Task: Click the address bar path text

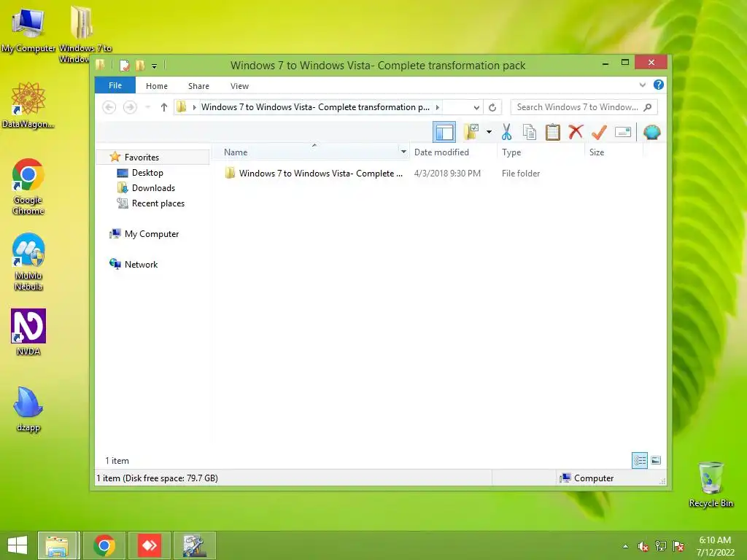Action: tap(315, 107)
